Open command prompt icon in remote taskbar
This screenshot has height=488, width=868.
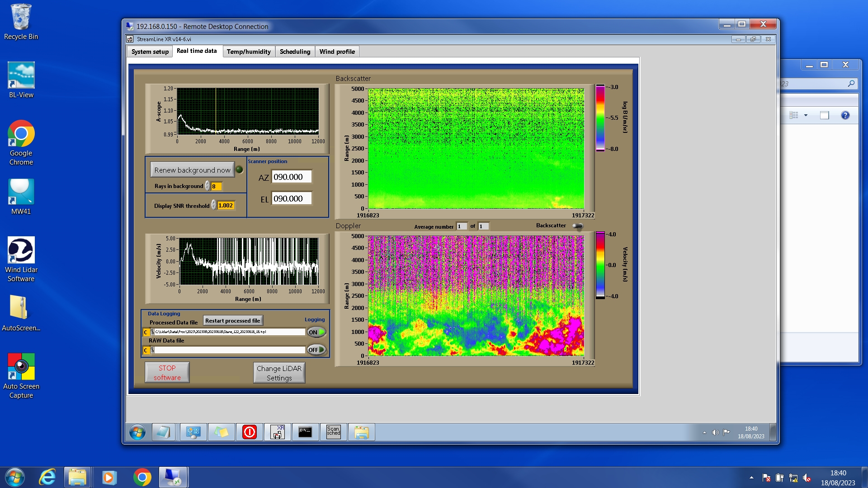pos(305,432)
